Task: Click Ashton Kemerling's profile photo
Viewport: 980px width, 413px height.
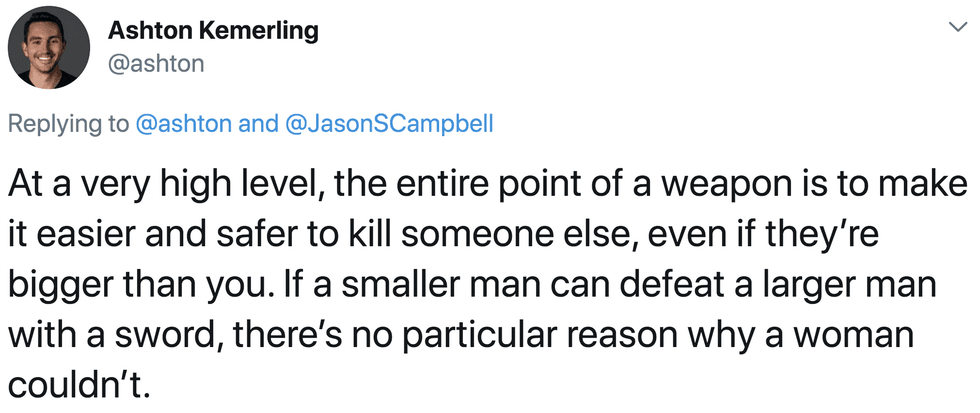Action: (50, 47)
